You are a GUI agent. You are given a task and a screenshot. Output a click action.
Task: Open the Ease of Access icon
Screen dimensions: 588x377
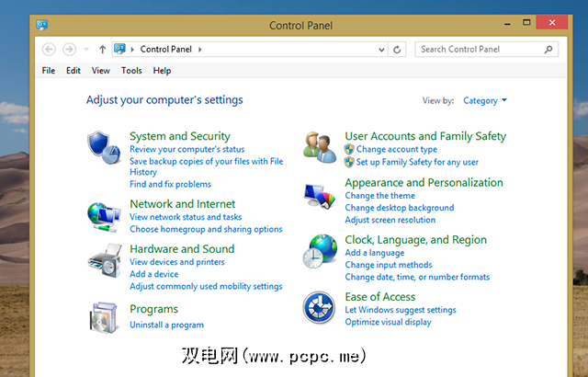point(319,308)
